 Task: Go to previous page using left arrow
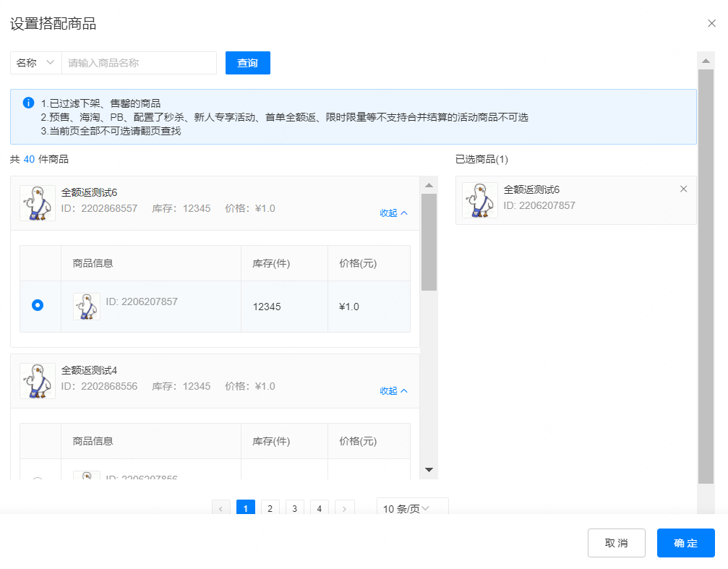(221, 508)
